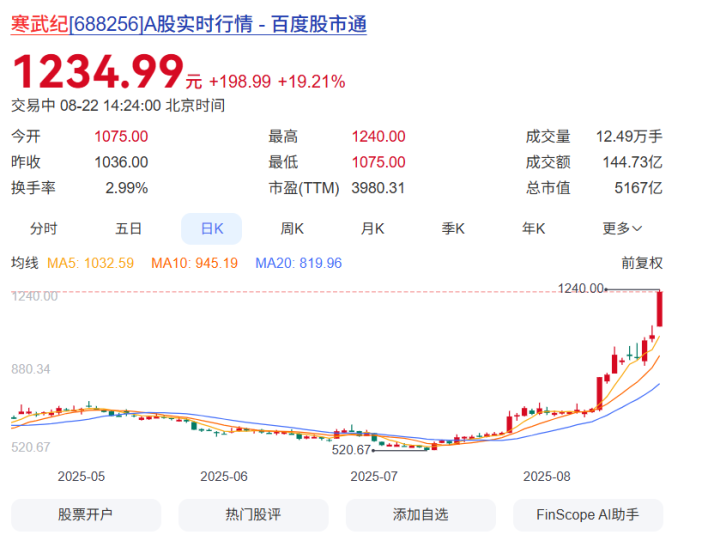This screenshot has width=720, height=541.
Task: Click the latest tall red candlestick
Action: (660, 309)
